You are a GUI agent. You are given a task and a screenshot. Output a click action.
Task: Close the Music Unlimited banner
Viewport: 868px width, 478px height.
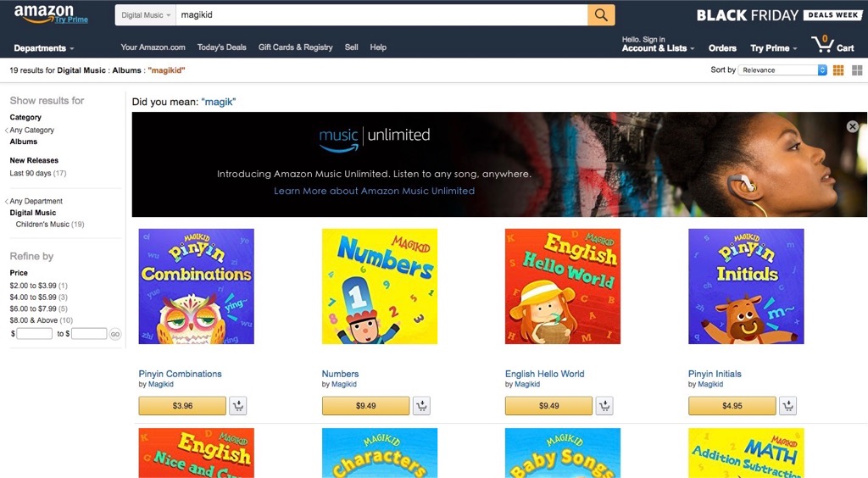853,126
